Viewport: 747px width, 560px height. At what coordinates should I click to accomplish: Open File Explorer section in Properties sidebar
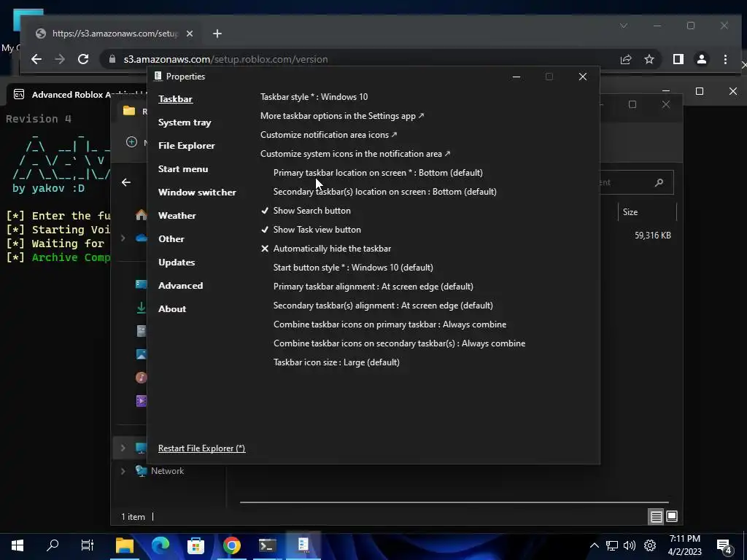click(x=186, y=146)
